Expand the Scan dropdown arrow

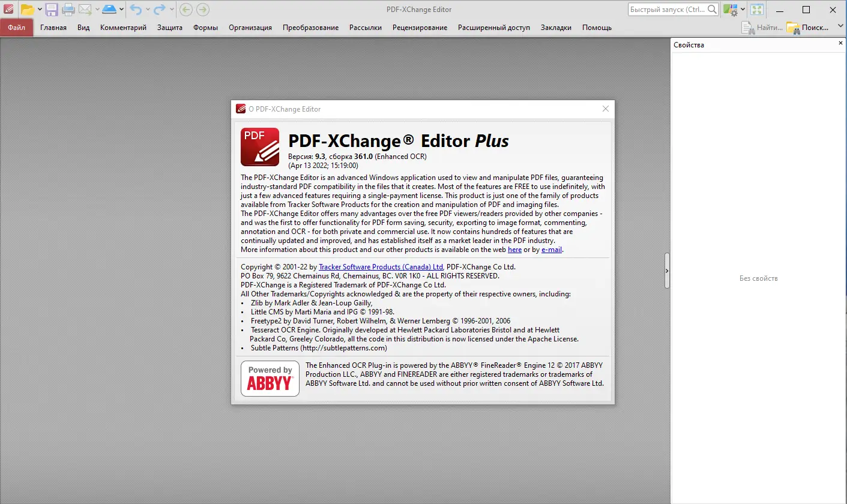(121, 9)
